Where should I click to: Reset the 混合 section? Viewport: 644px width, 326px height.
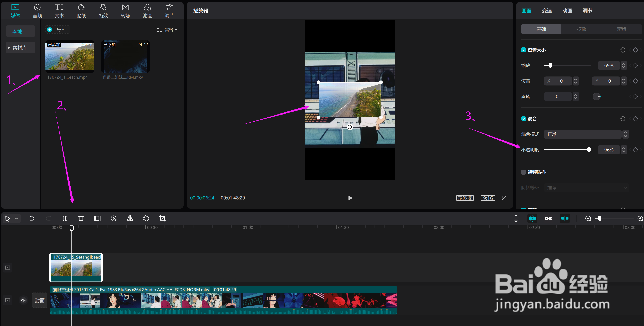(x=623, y=119)
